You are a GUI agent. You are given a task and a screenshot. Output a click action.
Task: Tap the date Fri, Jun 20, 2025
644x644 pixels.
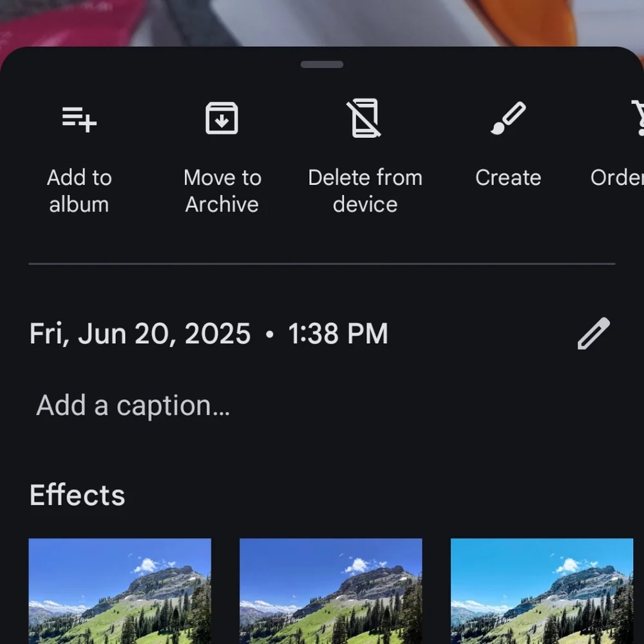[140, 334]
